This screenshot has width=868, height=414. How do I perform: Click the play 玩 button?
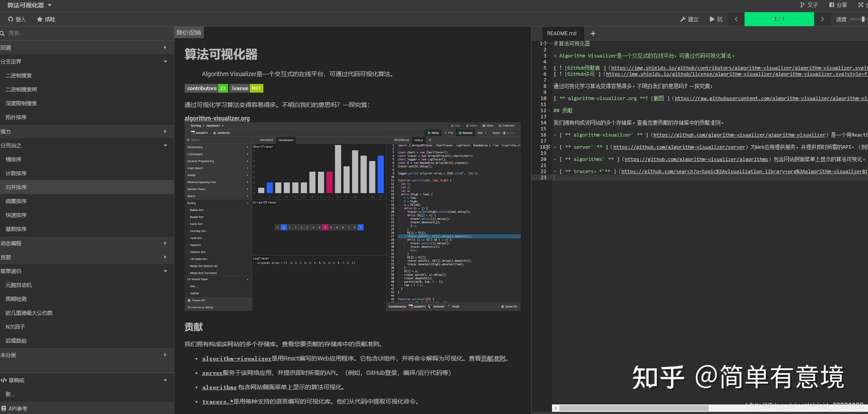716,19
